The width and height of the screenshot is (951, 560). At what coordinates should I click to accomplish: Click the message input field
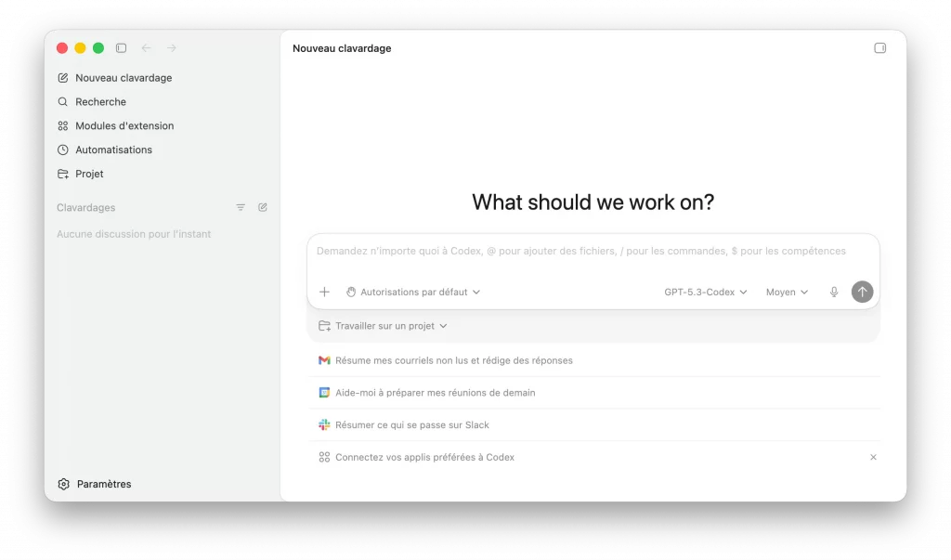[581, 252]
